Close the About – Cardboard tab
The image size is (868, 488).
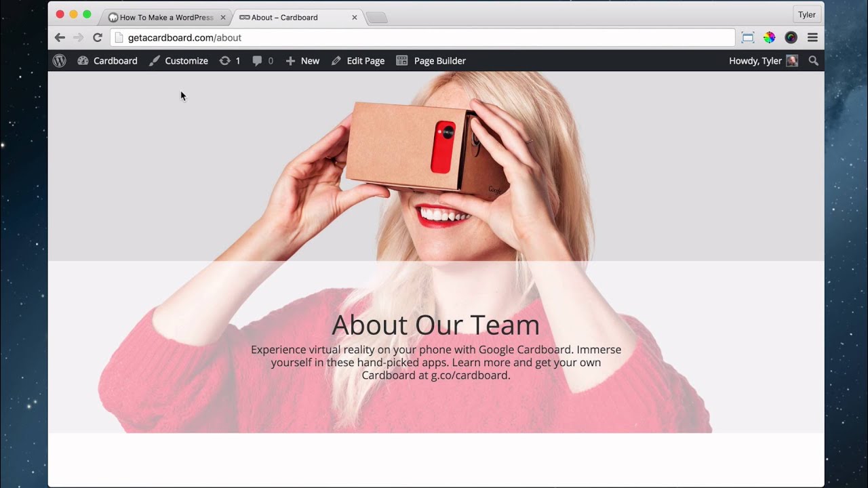(x=354, y=18)
